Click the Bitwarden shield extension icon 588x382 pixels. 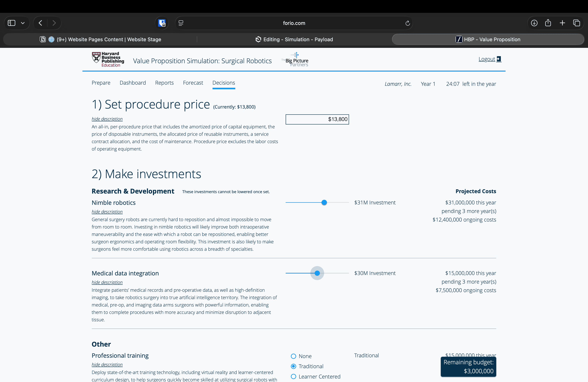tap(162, 23)
